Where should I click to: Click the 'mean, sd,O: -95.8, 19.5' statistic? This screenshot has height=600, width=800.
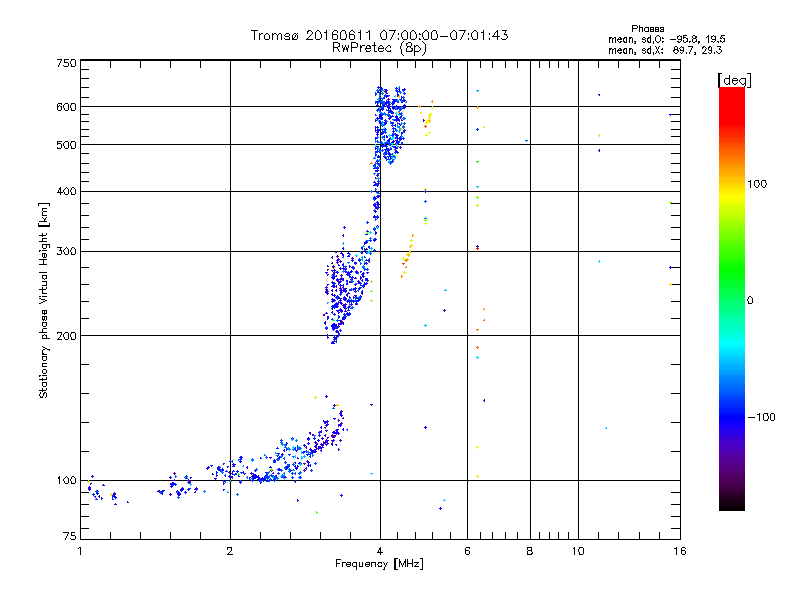click(x=666, y=39)
